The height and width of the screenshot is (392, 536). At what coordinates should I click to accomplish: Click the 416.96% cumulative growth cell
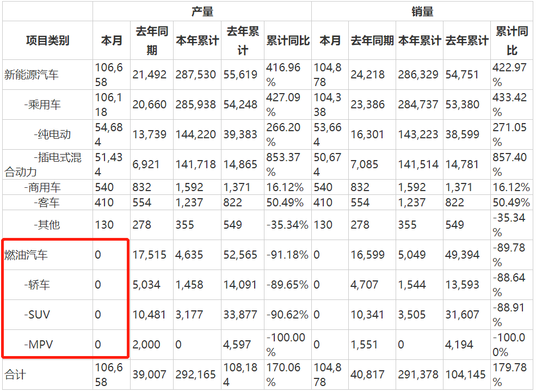click(286, 75)
